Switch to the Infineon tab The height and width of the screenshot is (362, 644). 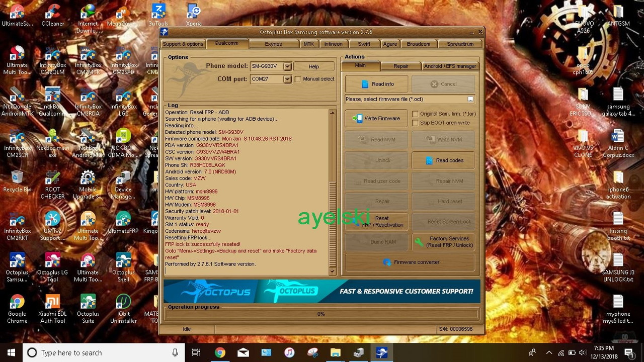click(x=333, y=44)
